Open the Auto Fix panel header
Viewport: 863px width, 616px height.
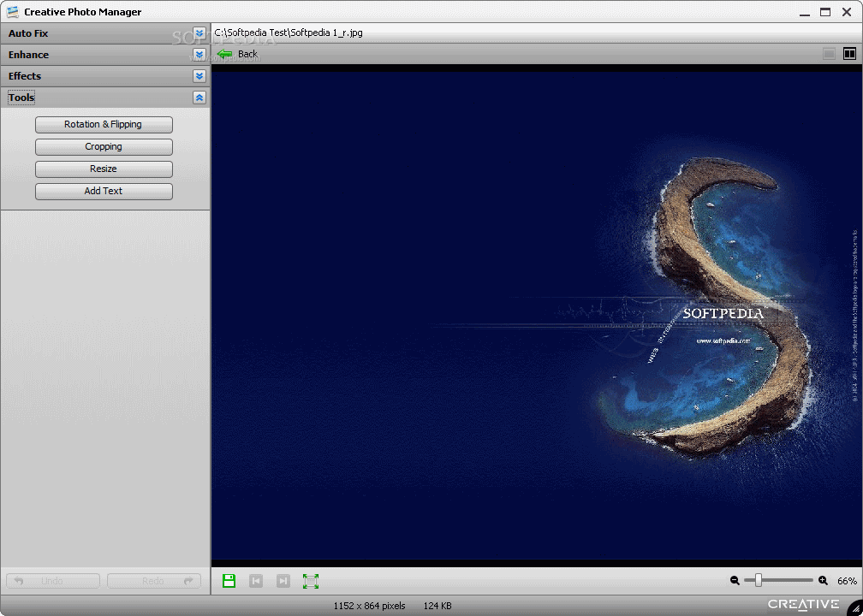coord(104,33)
